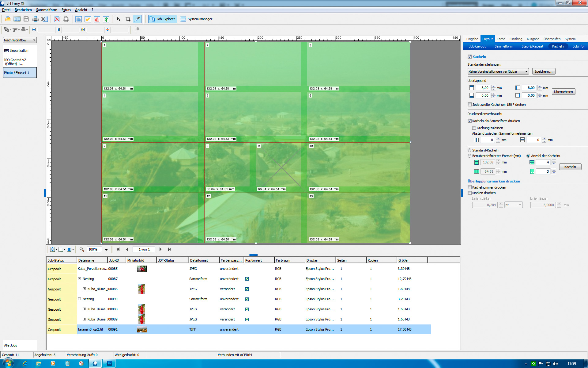Click the red X delete job icon

click(x=57, y=19)
